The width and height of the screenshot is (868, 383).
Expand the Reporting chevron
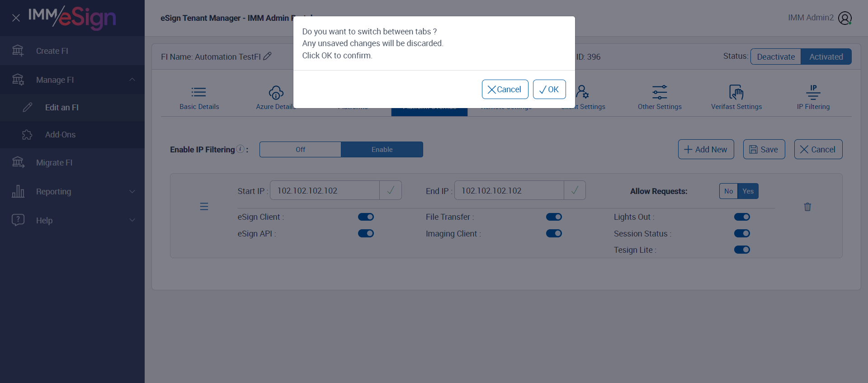tap(132, 191)
